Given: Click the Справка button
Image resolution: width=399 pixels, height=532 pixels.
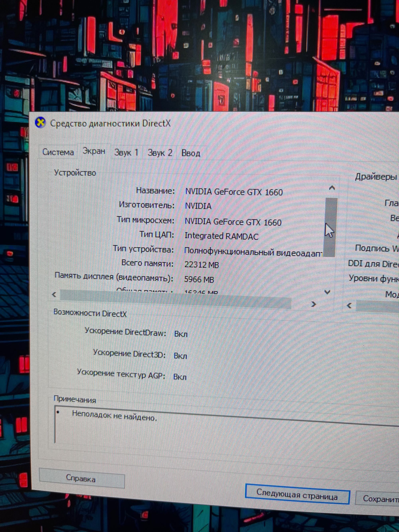Looking at the screenshot, I should tap(82, 478).
